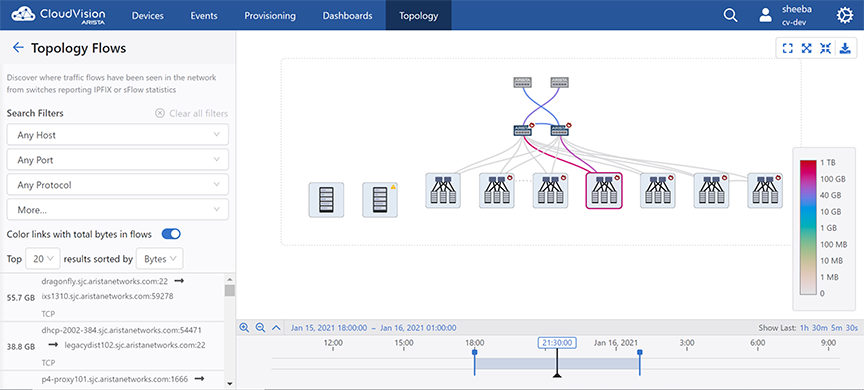Open the Dashboards tab
This screenshot has width=864, height=390.
[x=348, y=15]
